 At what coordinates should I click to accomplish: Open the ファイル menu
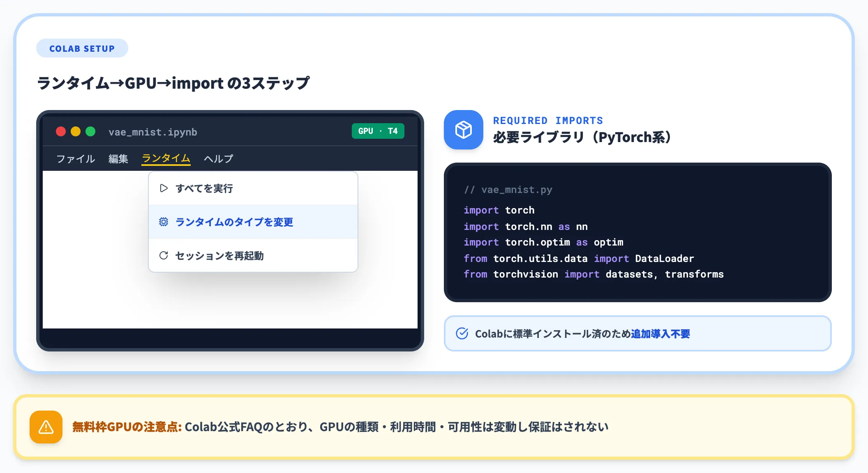[76, 159]
